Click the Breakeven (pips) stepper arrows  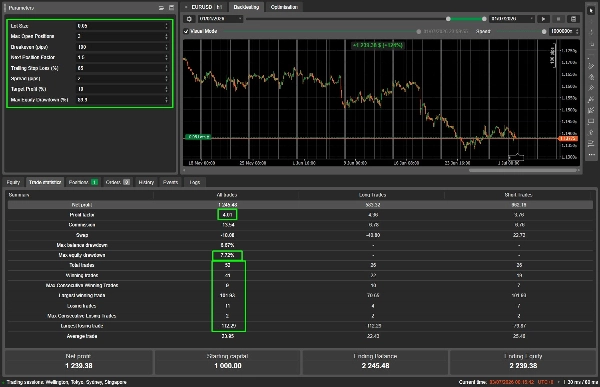(166, 47)
